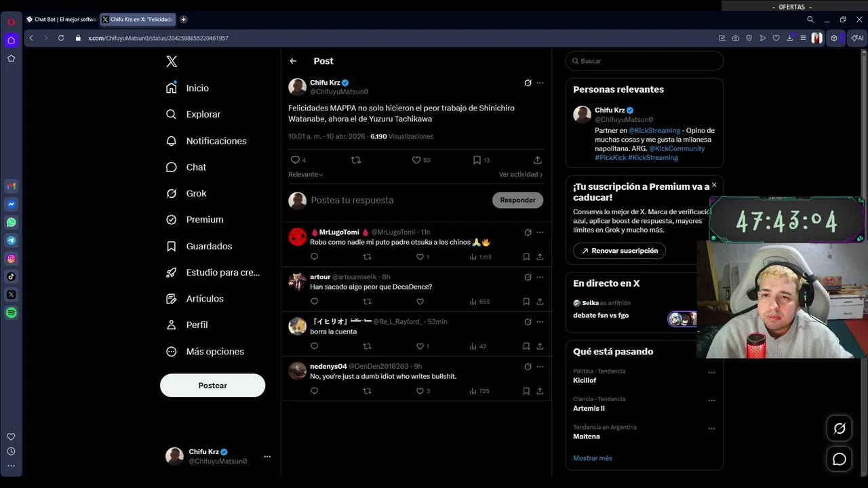
Task: Bookmark MrLugoTomi's reply
Action: (526, 257)
